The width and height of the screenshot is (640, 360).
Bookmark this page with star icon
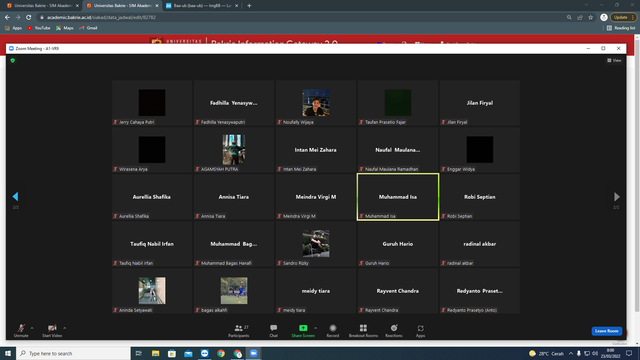coord(591,18)
